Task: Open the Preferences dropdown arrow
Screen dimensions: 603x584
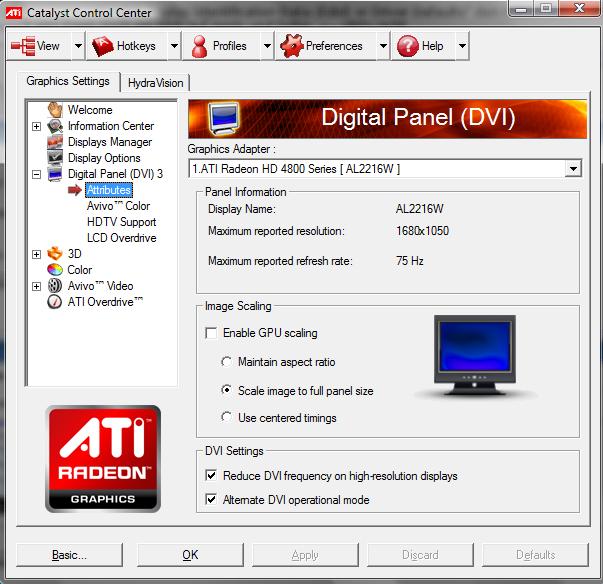Action: [383, 46]
